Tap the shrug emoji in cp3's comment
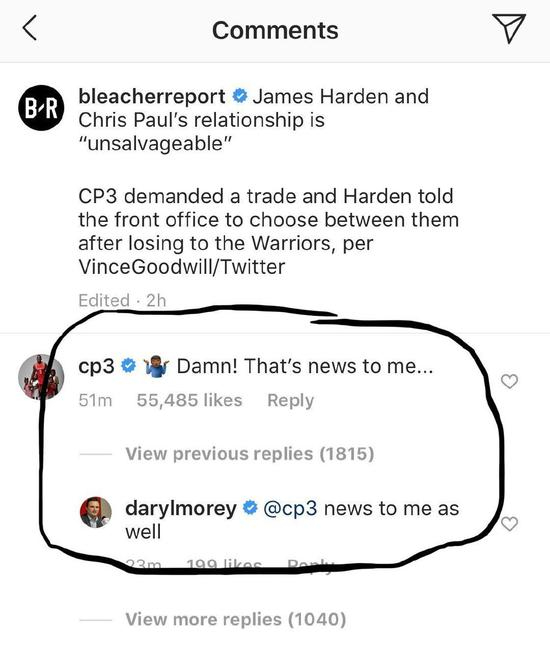The image size is (550, 648). click(x=156, y=366)
